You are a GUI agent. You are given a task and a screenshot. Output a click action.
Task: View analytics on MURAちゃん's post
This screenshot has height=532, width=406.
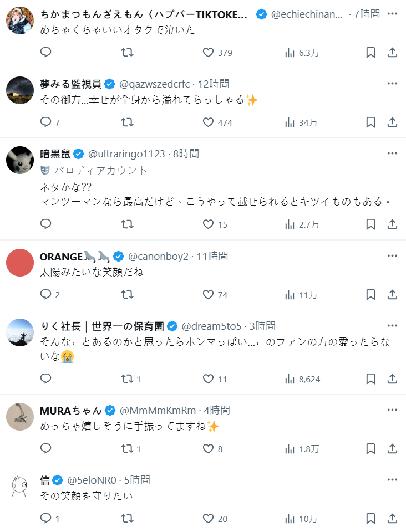click(290, 449)
